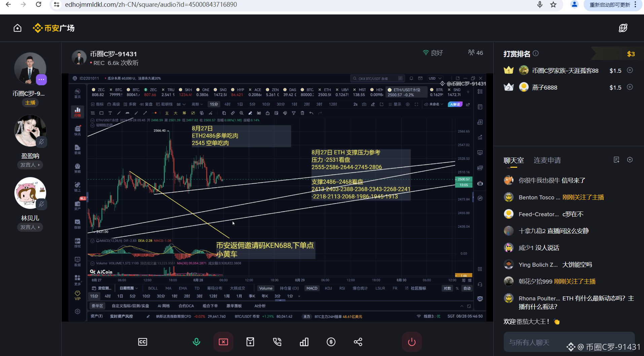Image resolution: width=644 pixels, height=356 pixels.
Task: Focus the 与所有人聊天 chat input
Action: coord(569,342)
